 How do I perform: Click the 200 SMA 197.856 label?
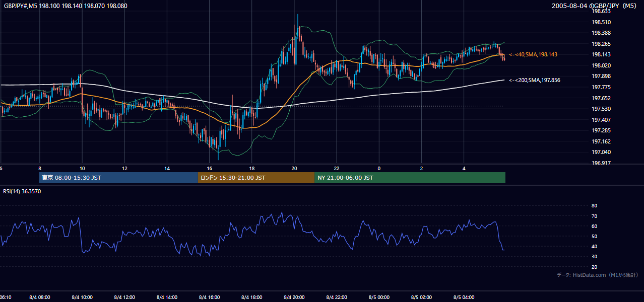click(x=534, y=80)
